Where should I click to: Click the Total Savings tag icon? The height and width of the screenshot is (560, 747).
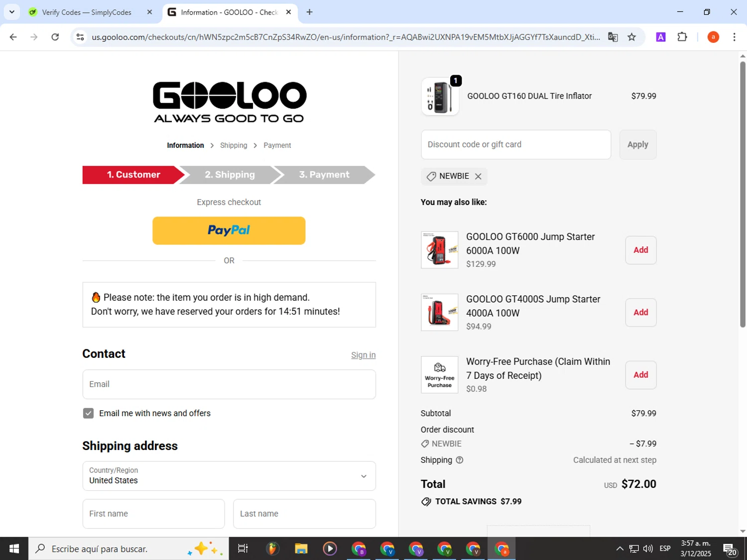pyautogui.click(x=426, y=502)
